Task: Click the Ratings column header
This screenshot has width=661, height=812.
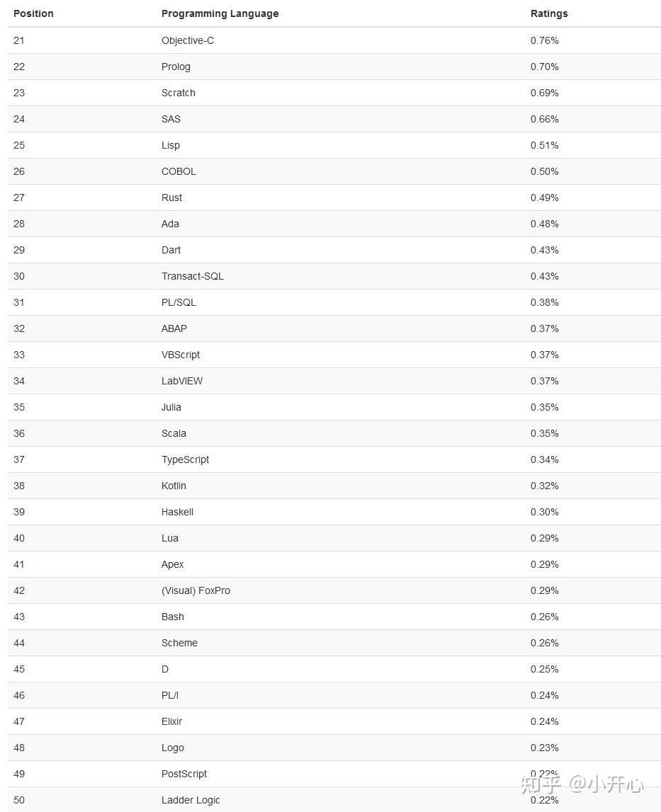Action: (549, 13)
